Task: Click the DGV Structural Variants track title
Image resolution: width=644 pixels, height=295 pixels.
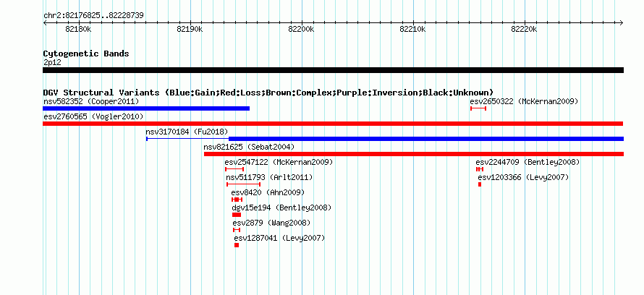Action: click(x=268, y=93)
